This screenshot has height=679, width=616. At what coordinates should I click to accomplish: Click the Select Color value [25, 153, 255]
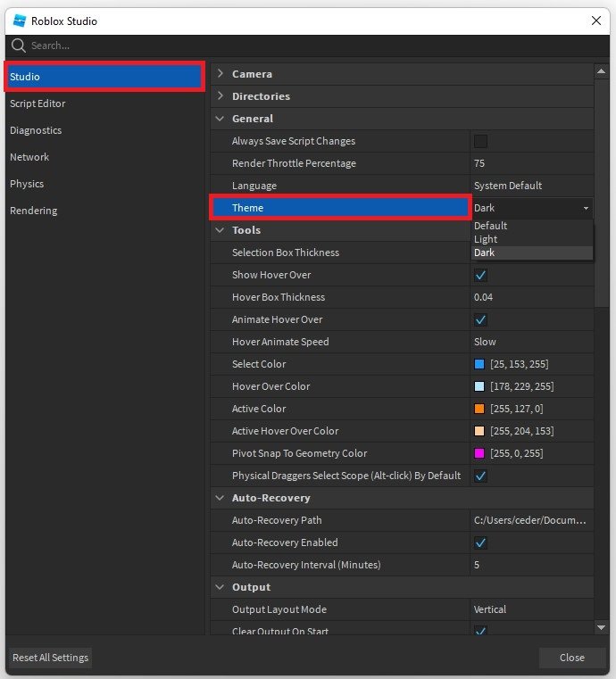[x=520, y=364]
